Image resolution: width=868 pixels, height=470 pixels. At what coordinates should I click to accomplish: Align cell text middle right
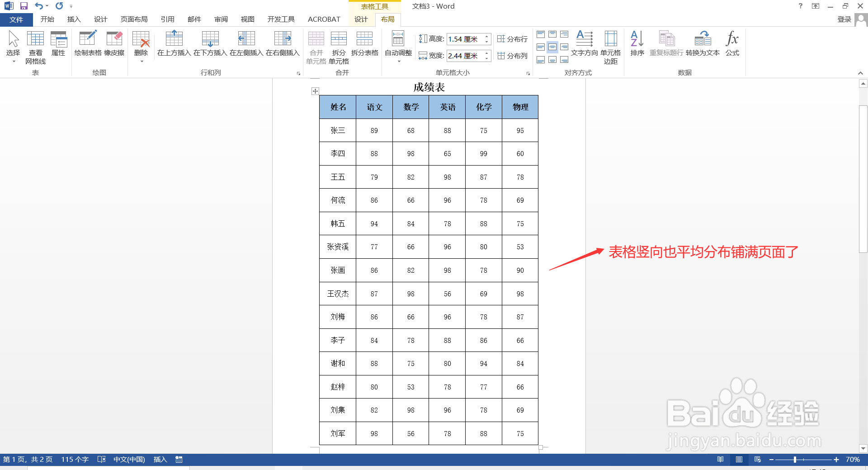[564, 47]
